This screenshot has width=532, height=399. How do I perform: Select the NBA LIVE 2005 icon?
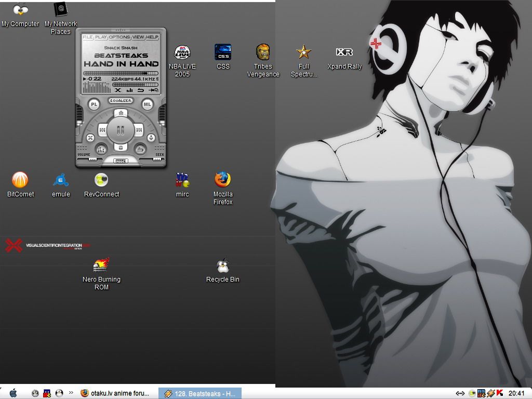(x=182, y=61)
